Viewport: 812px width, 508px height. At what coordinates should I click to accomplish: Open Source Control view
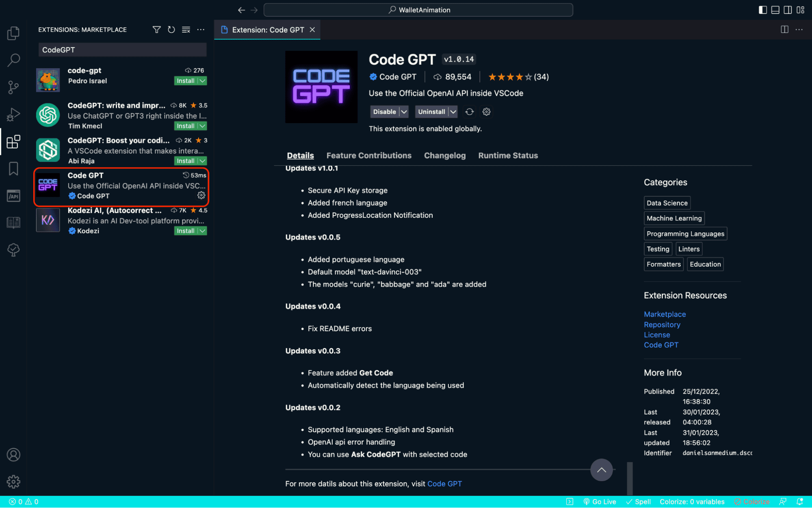[x=13, y=87]
